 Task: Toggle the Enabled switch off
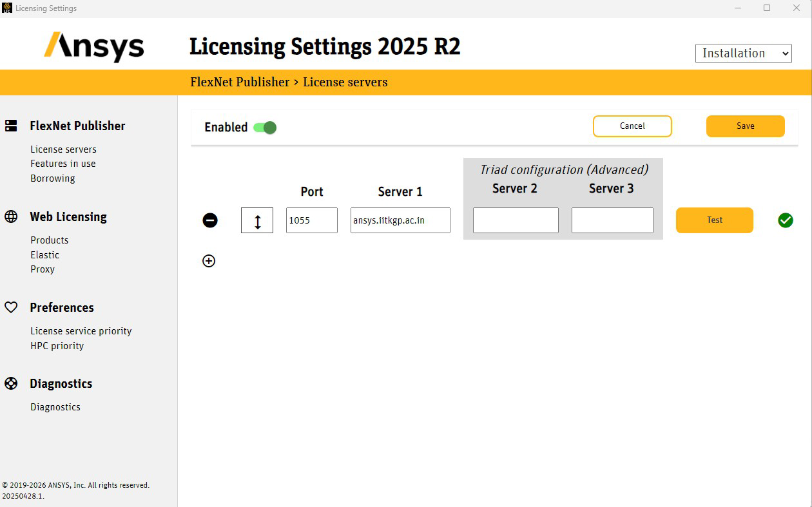click(x=265, y=128)
